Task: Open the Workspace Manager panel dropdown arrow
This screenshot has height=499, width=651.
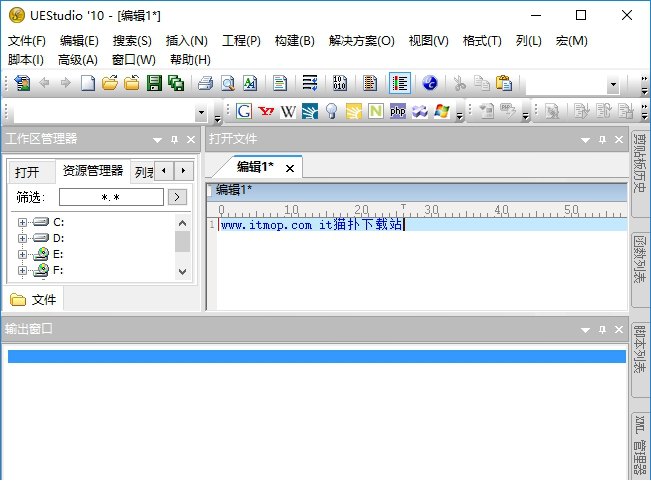Action: [x=157, y=140]
